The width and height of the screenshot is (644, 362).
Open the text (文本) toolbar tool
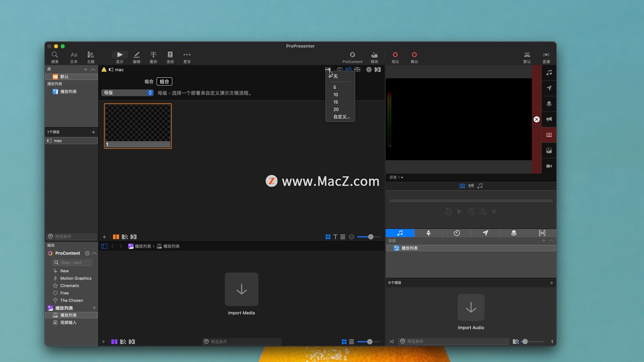coord(74,57)
